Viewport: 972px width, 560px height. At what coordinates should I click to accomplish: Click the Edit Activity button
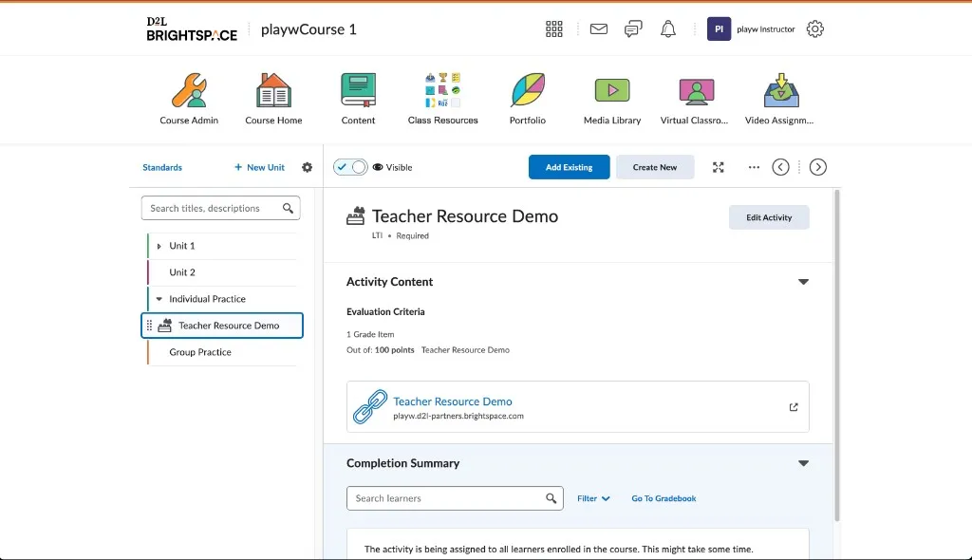(x=769, y=217)
